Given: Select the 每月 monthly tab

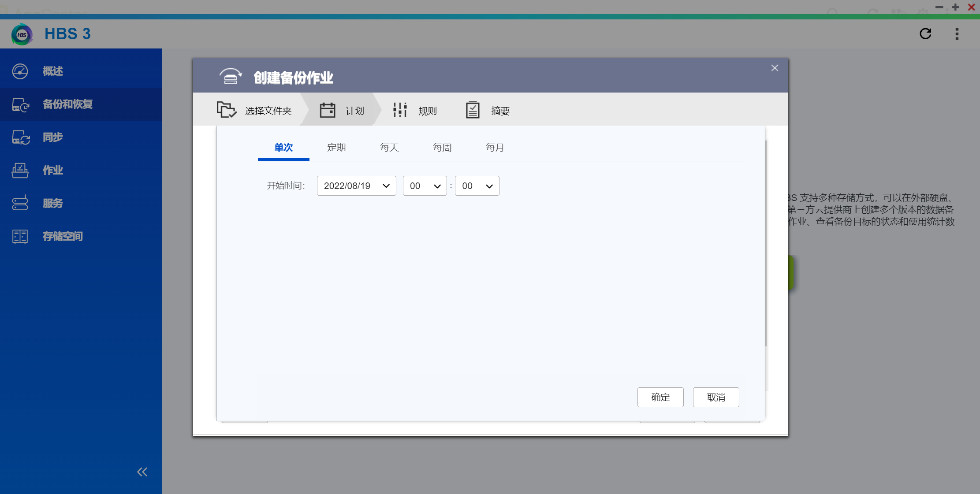Looking at the screenshot, I should [495, 147].
